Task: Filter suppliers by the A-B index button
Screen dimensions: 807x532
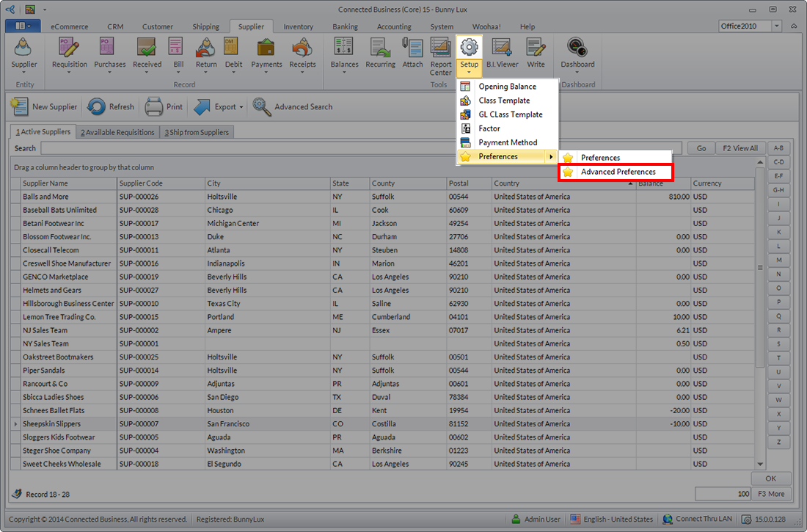Action: click(778, 148)
